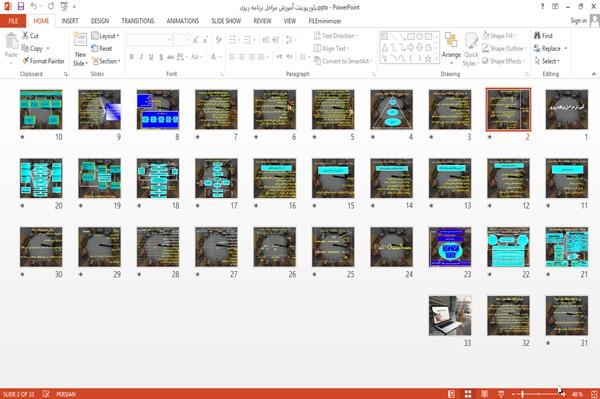
Task: Open the TRANSITIONS ribbon tab
Action: [138, 21]
